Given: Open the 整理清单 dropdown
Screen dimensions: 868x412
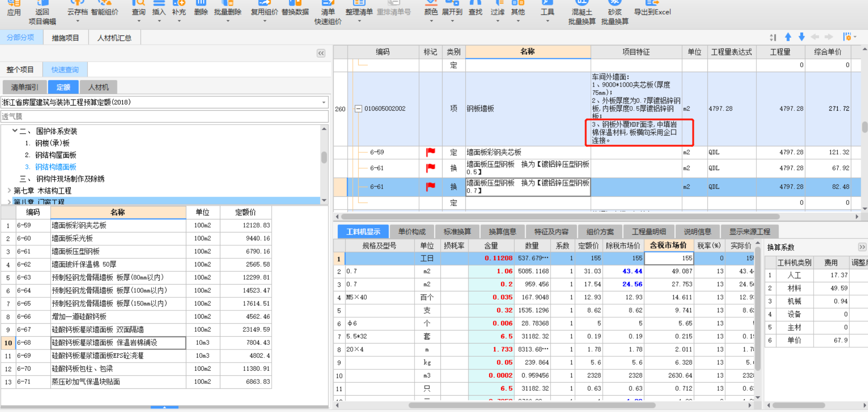Looking at the screenshot, I should point(359,21).
